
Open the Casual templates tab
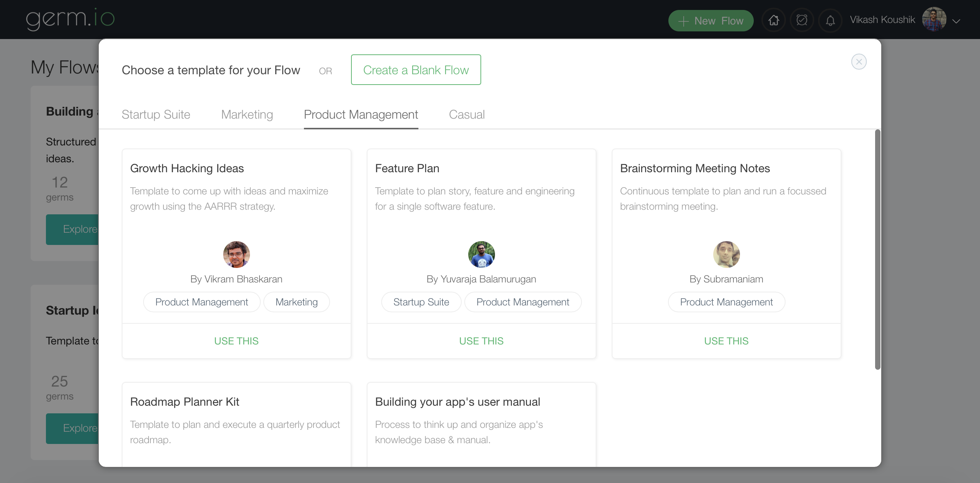467,114
